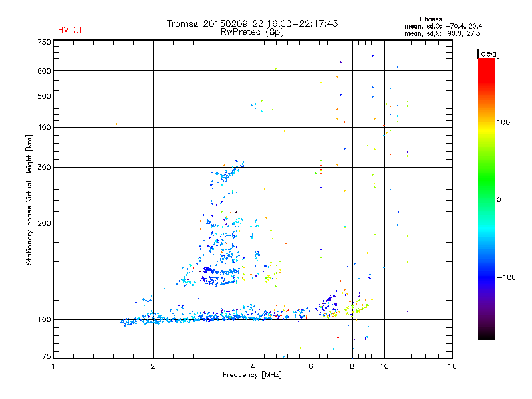The image size is (532, 399).
Task: Click the x-axis label '16'
Action: [x=452, y=366]
